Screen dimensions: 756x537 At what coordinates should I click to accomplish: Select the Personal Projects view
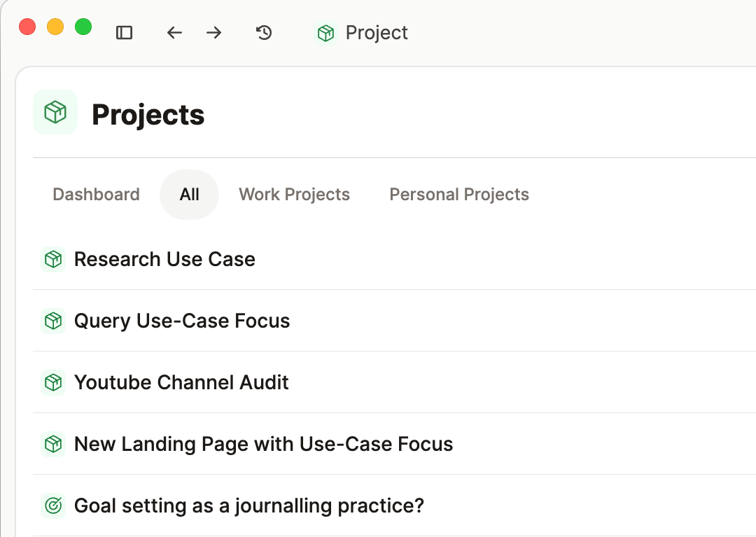coord(459,194)
